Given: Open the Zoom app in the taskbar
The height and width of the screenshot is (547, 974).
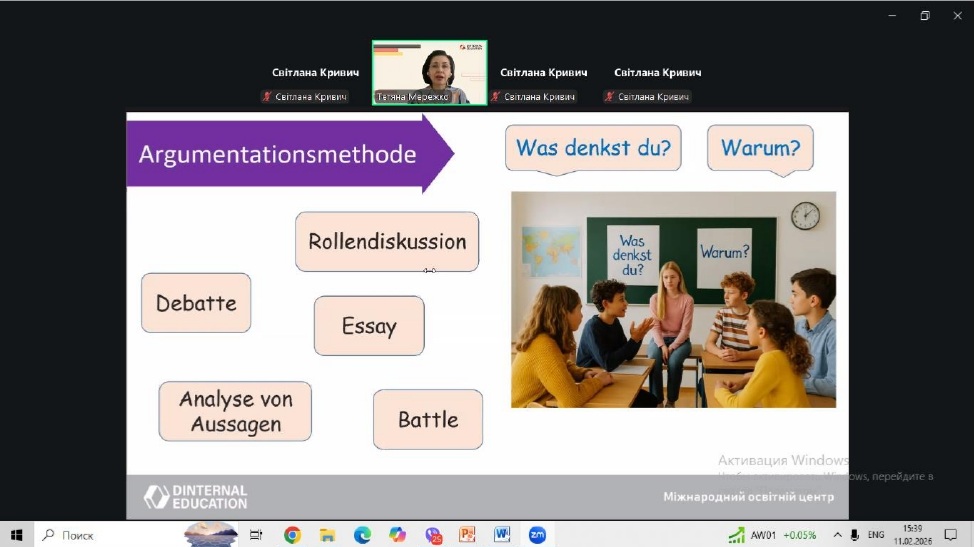Looking at the screenshot, I should [537, 535].
